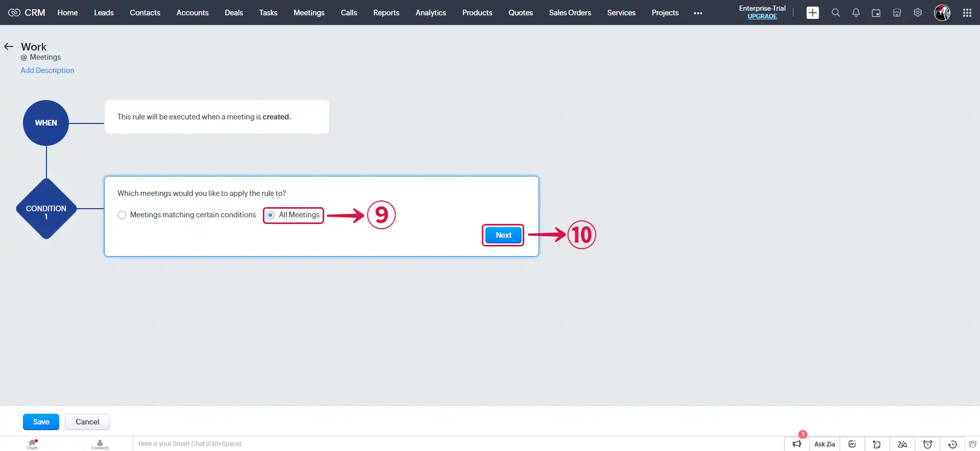Open the announcements megaphone icon
Image resolution: width=980 pixels, height=451 pixels.
(x=797, y=444)
